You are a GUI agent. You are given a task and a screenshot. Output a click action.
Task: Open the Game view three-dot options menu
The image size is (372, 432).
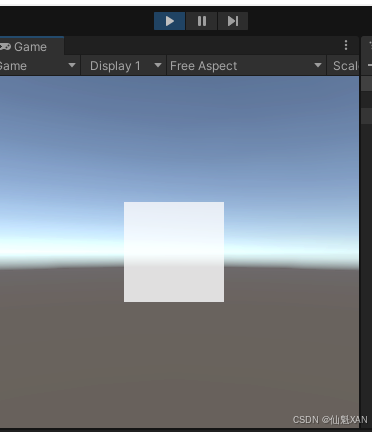346,45
